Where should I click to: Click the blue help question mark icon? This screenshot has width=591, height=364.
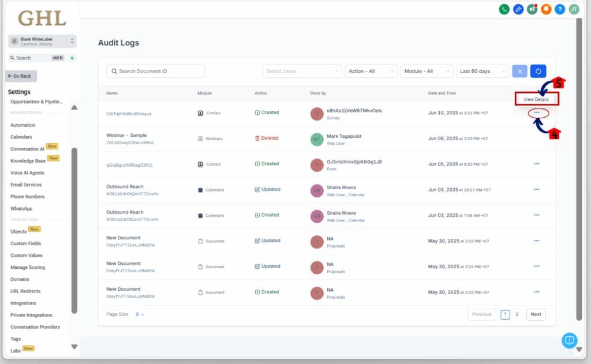click(x=560, y=9)
